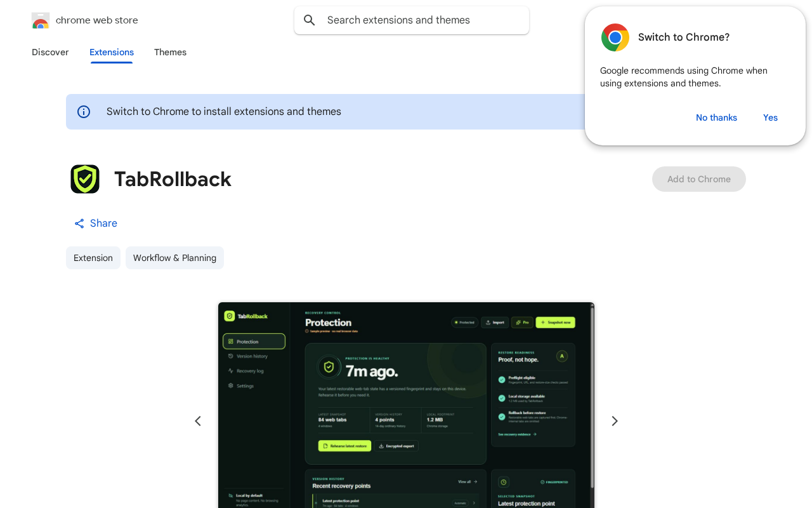
Task: Click the search magnifier icon
Action: click(310, 20)
